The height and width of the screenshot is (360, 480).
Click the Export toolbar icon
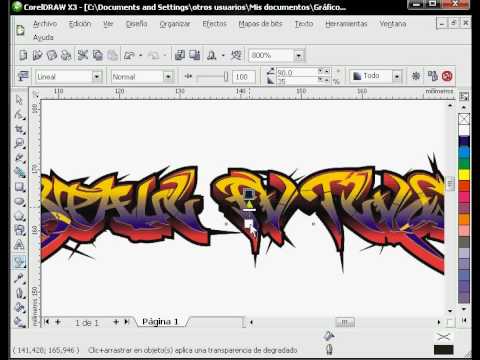click(195, 55)
